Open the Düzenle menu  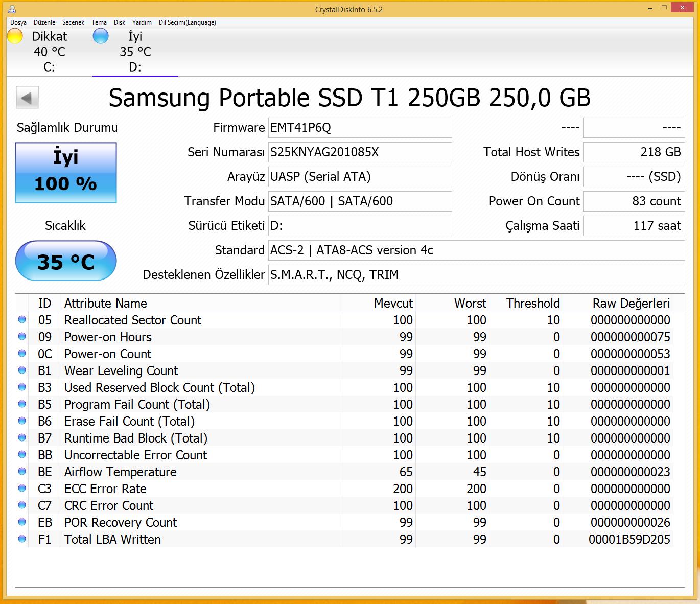pos(44,22)
